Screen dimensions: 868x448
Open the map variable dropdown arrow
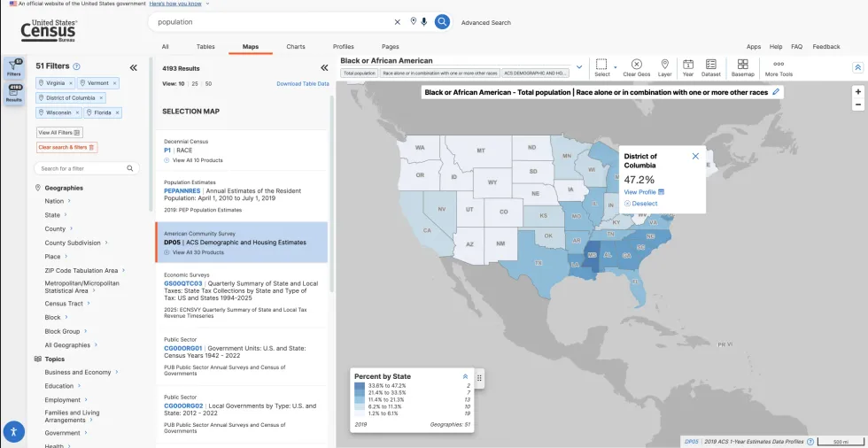coord(579,67)
